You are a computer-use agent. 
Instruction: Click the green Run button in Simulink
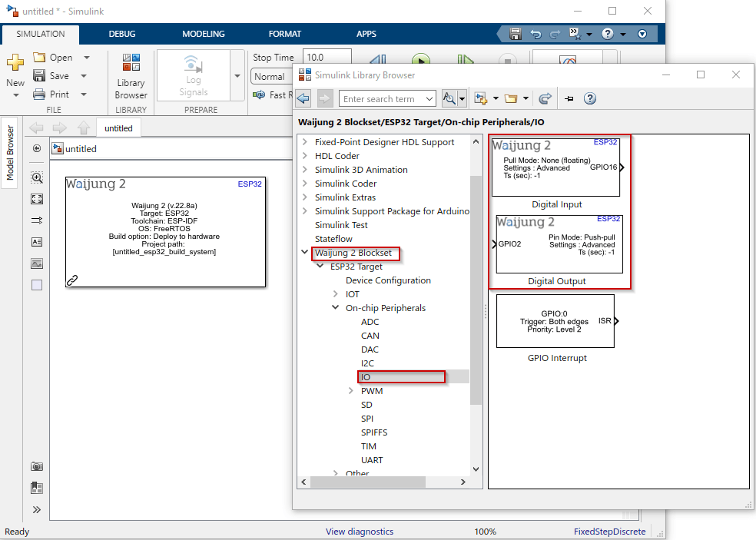click(421, 60)
